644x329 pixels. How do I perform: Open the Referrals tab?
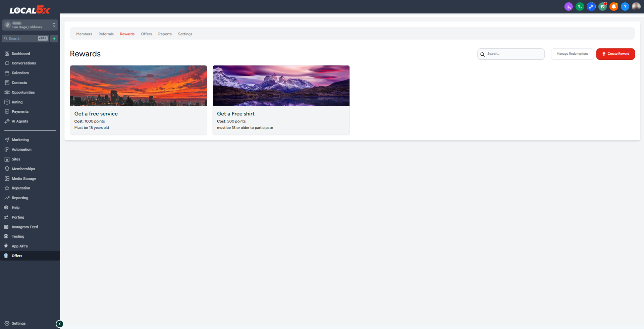(x=106, y=34)
